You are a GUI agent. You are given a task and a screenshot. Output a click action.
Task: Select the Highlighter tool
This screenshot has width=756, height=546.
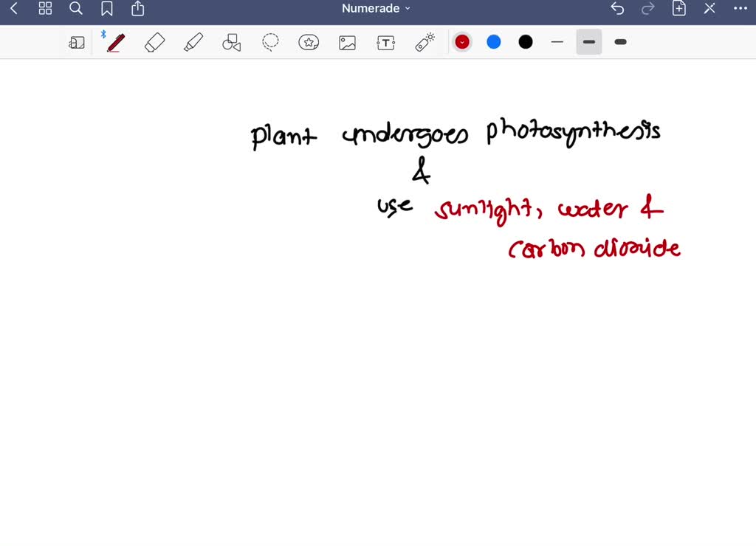click(x=193, y=42)
